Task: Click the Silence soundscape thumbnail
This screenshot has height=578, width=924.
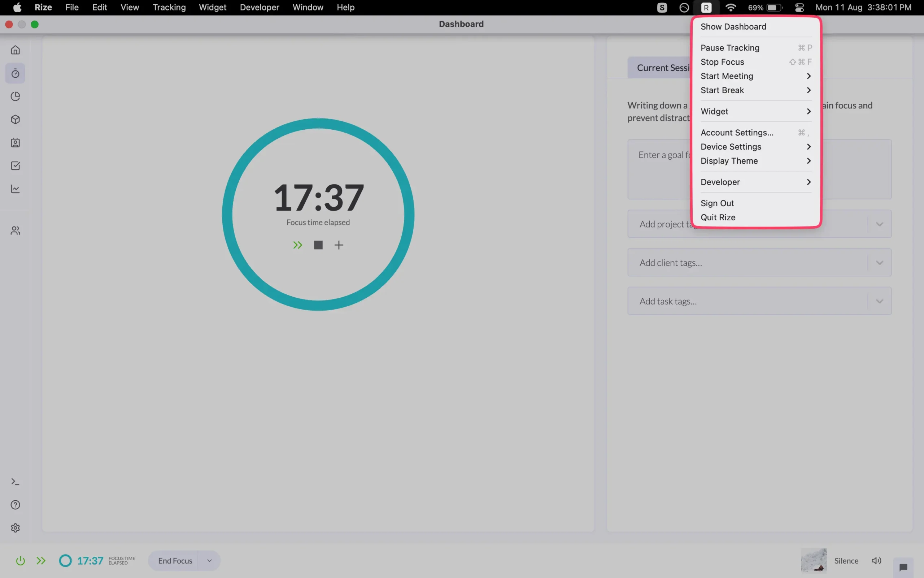Action: coord(813,560)
